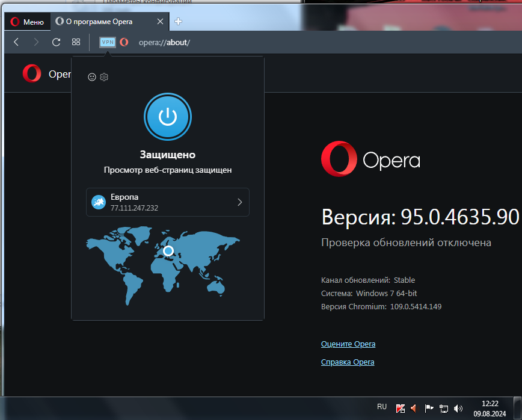Image resolution: width=522 pixels, height=420 pixels.
Task: Open the Справка Opera help link
Action: pos(348,362)
